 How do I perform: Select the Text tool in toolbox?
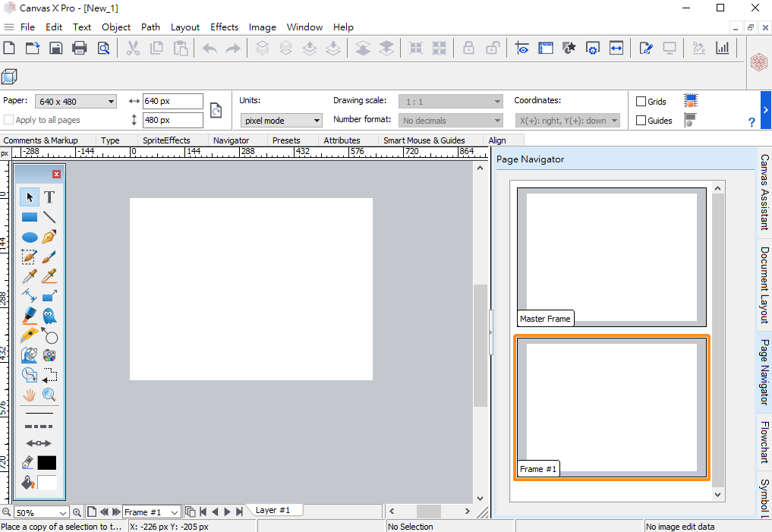coord(49,197)
